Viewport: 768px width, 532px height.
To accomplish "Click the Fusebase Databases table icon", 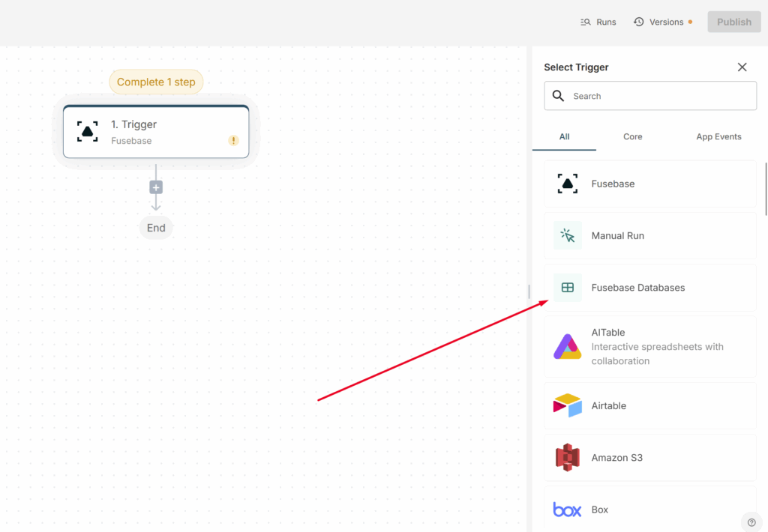I will 568,288.
